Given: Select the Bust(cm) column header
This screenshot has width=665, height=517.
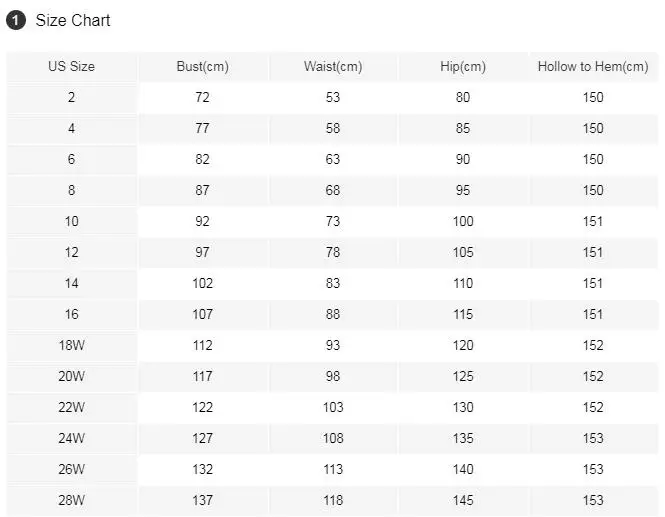Looking at the screenshot, I should pos(202,67).
